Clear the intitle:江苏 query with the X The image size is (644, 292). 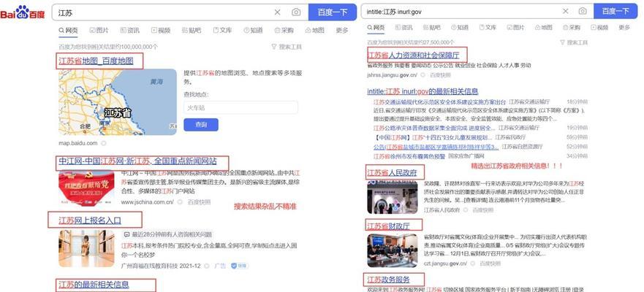pyautogui.click(x=566, y=11)
